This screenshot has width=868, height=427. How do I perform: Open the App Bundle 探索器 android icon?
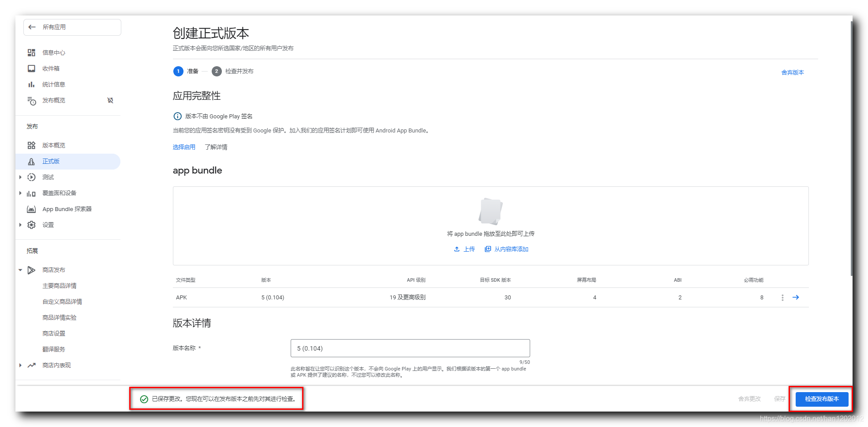(31, 209)
